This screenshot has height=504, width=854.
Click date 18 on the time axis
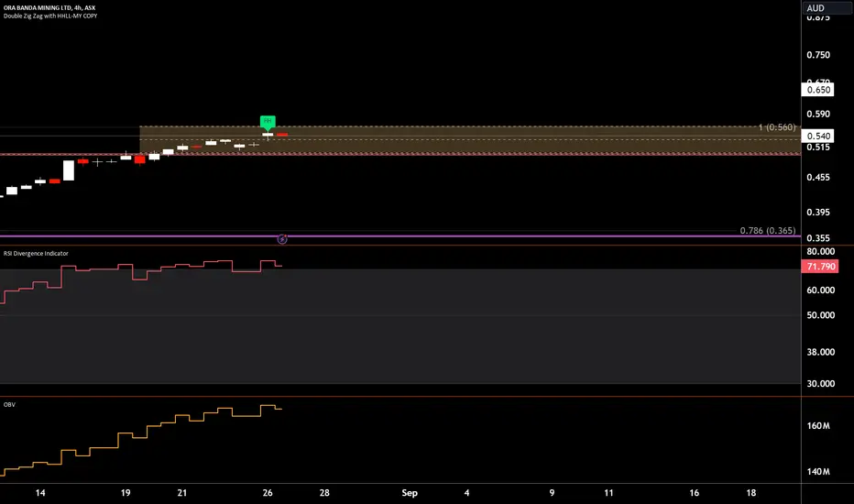[x=751, y=493]
